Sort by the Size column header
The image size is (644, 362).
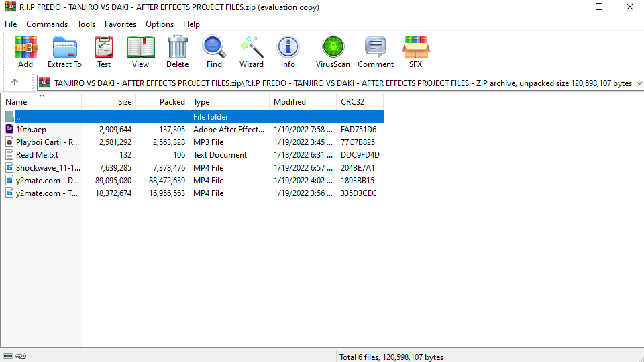click(x=109, y=101)
